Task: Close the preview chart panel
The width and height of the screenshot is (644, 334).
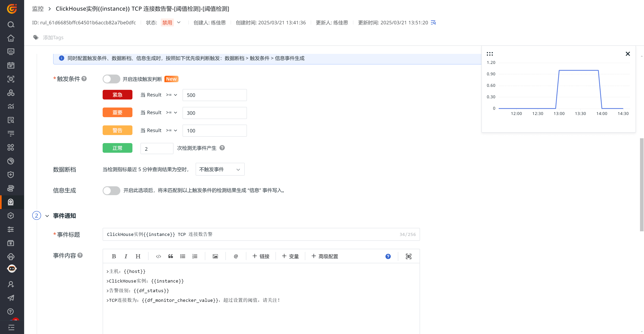Action: [627, 54]
